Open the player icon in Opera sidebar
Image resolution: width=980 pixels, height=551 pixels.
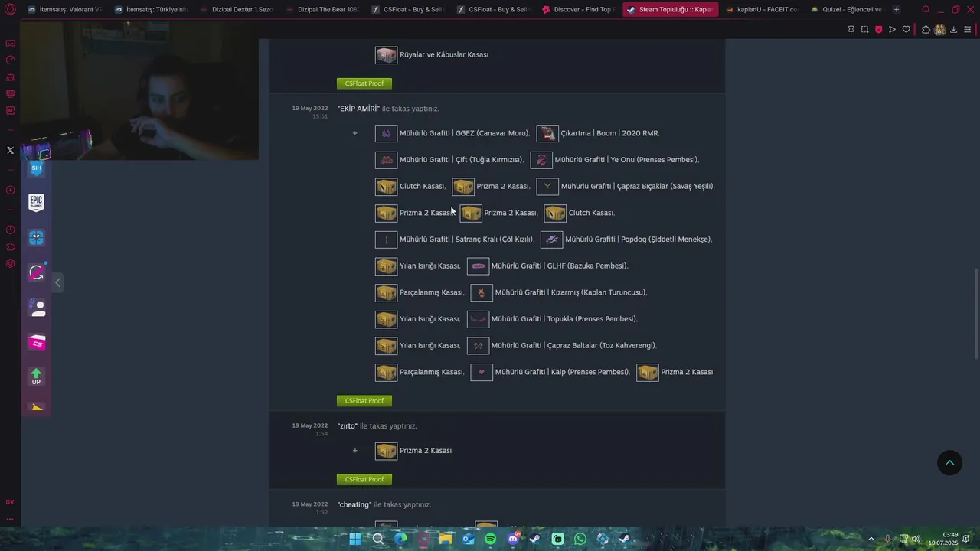pos(10,190)
